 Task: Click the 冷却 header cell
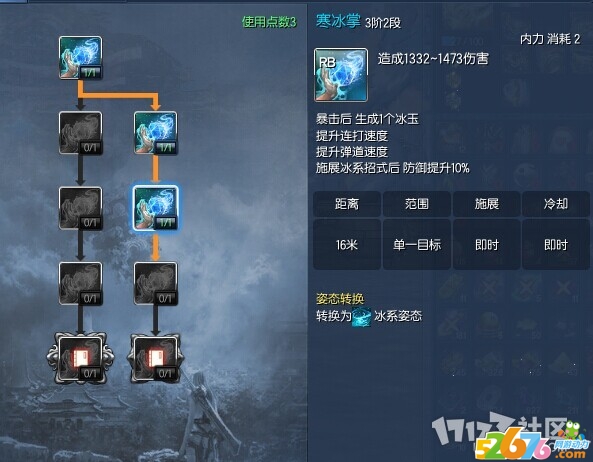[556, 204]
